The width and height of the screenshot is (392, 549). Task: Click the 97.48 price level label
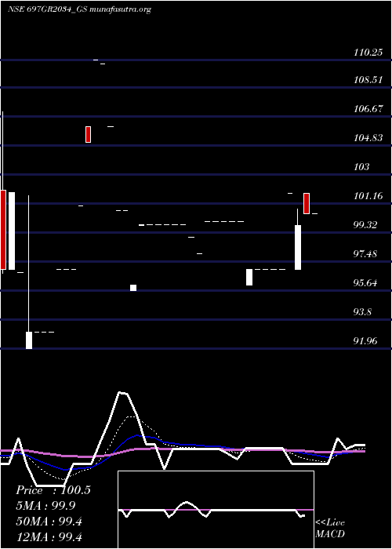pos(366,254)
